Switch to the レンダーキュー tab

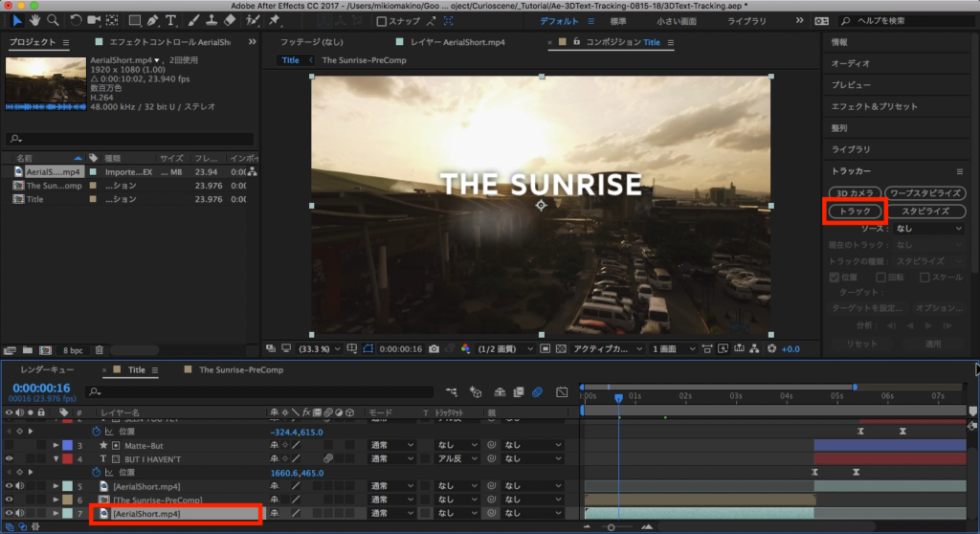pos(47,369)
